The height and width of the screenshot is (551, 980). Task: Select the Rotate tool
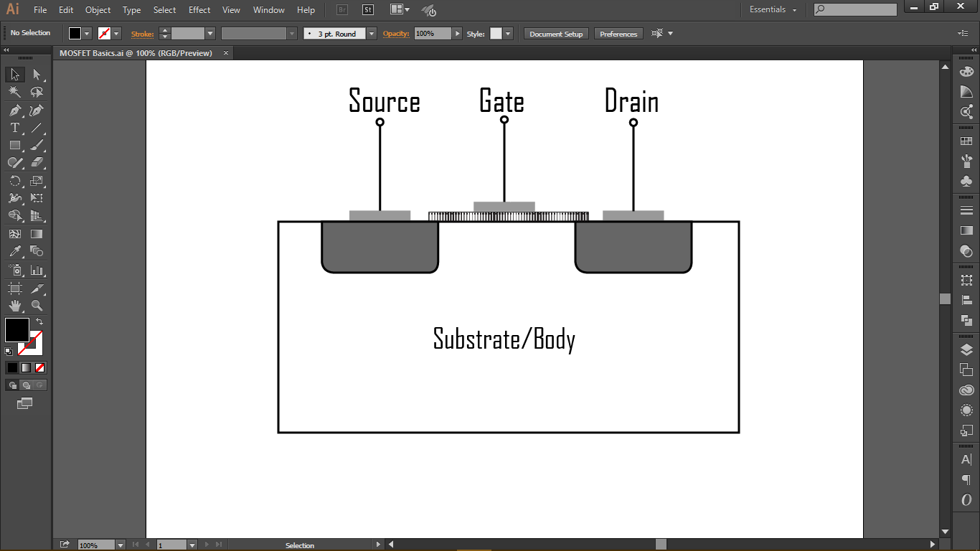click(x=15, y=181)
